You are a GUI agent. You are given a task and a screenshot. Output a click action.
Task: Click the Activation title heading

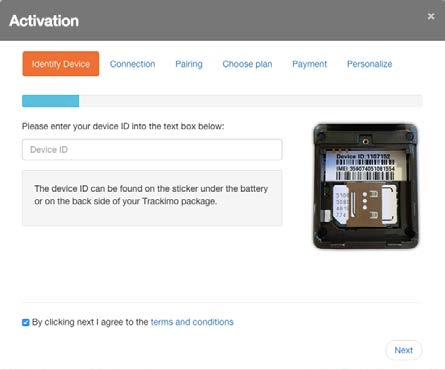tap(44, 21)
